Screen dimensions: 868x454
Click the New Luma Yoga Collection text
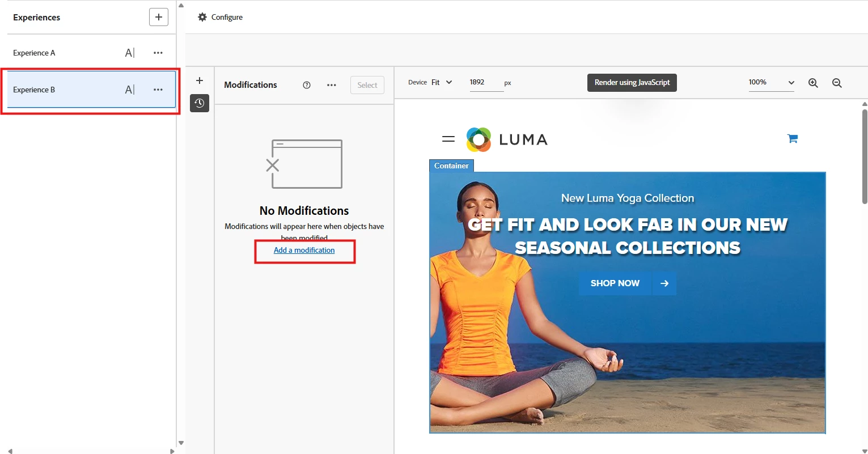click(628, 198)
